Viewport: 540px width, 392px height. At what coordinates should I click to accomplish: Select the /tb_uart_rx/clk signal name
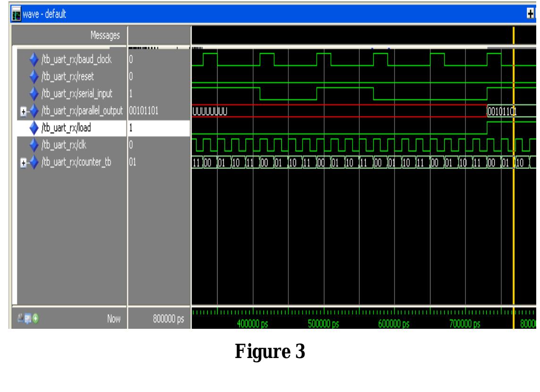click(x=64, y=145)
